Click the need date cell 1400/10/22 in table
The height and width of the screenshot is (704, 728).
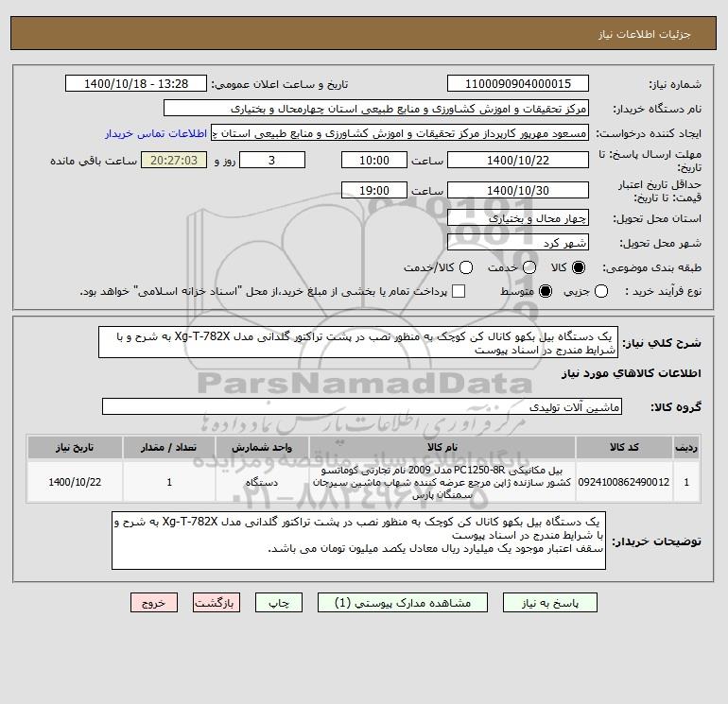click(x=75, y=482)
